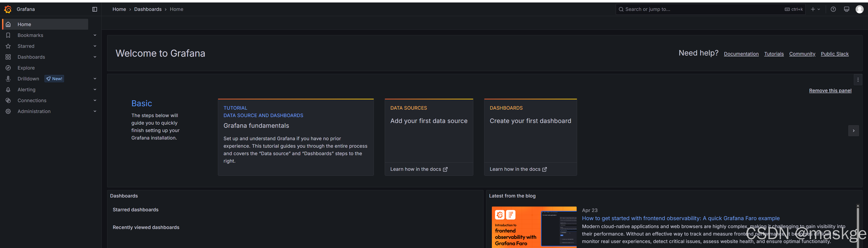Expand the Starred section chevron
Screen dimensions: 868x248
[x=95, y=46]
